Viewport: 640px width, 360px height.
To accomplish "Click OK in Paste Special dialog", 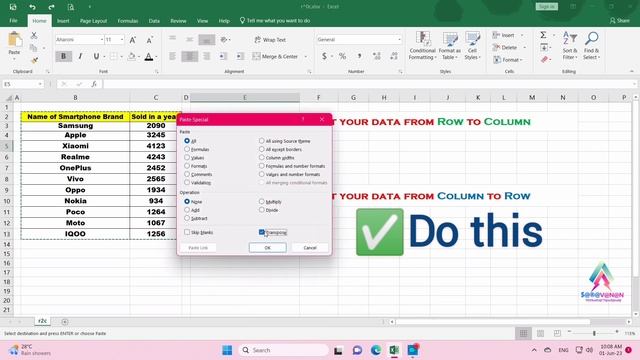I will (x=267, y=248).
